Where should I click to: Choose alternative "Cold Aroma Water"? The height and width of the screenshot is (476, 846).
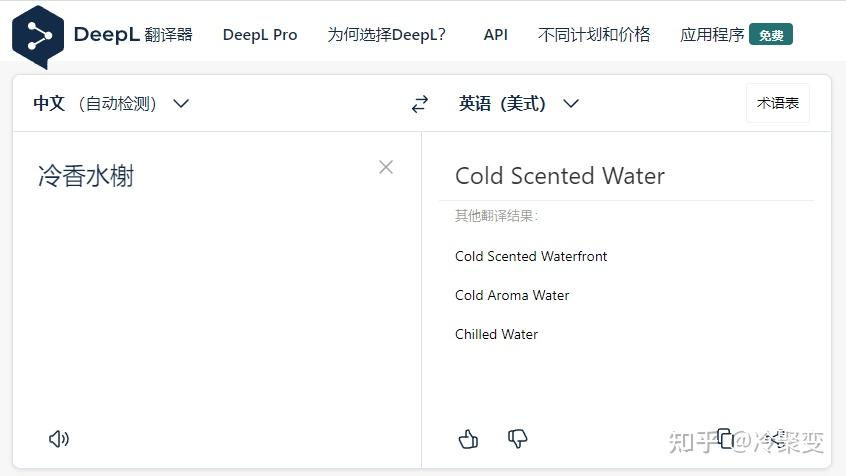click(x=512, y=295)
